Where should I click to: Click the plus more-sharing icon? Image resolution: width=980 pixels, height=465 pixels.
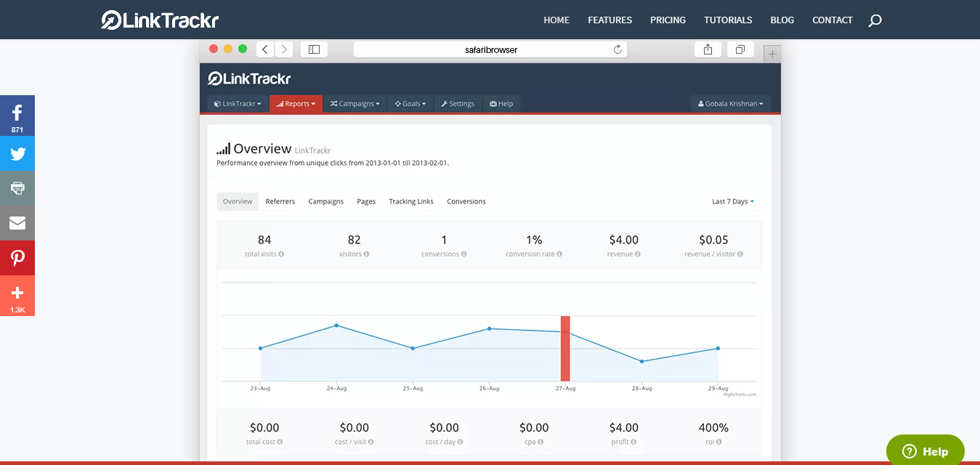pyautogui.click(x=17, y=296)
